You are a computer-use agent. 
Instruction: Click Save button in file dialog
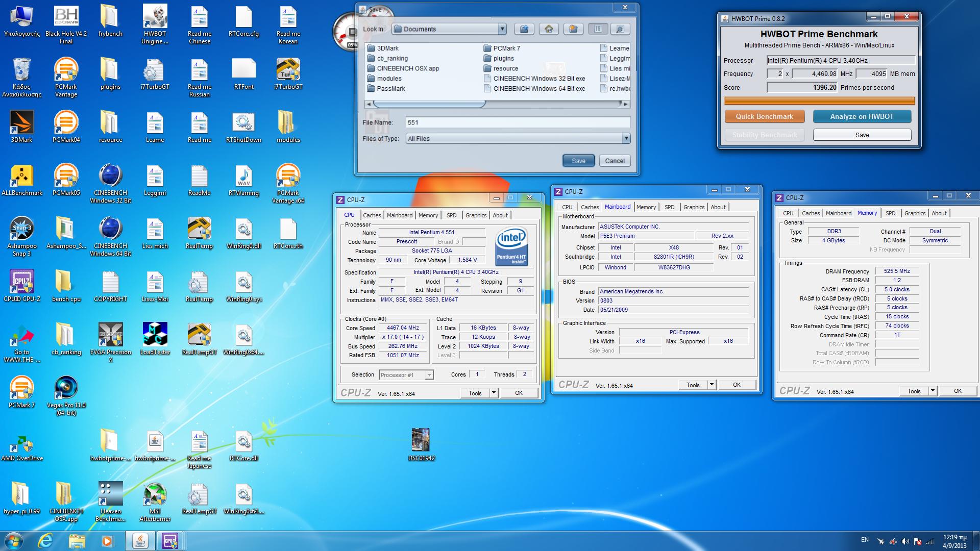(578, 161)
